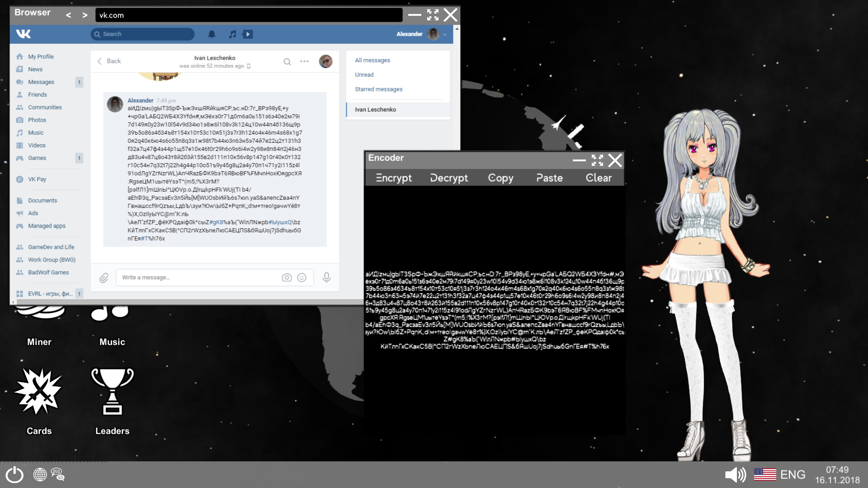Click the Decrypt button in Encoder
This screenshot has width=868, height=488.
point(448,178)
